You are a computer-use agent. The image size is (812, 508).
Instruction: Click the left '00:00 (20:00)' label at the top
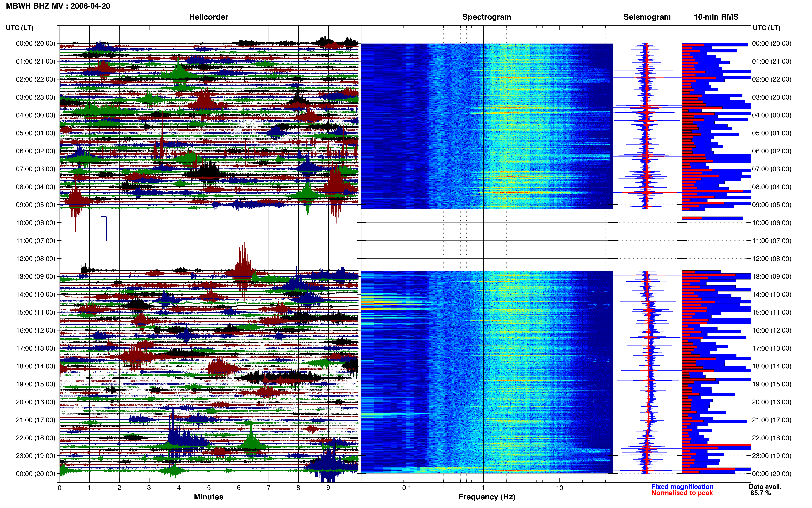pyautogui.click(x=36, y=43)
